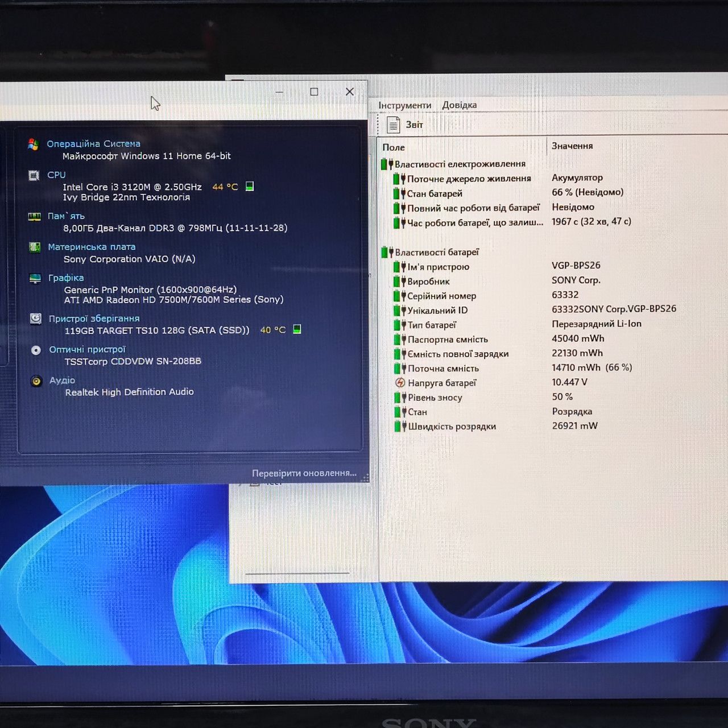Image resolution: width=728 pixels, height=728 pixels.
Task: Click the motherboard icon beside Материнська плата
Action: point(35,247)
